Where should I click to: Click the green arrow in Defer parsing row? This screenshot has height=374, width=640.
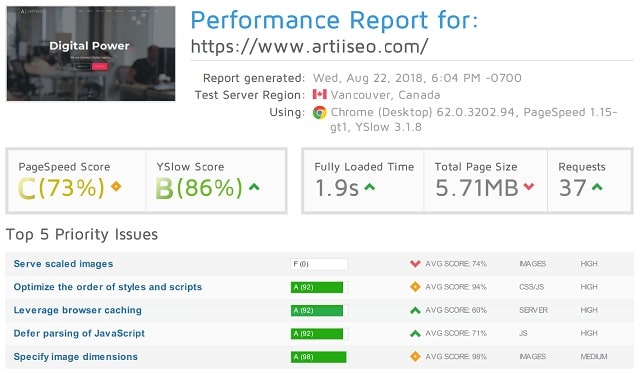click(x=415, y=334)
